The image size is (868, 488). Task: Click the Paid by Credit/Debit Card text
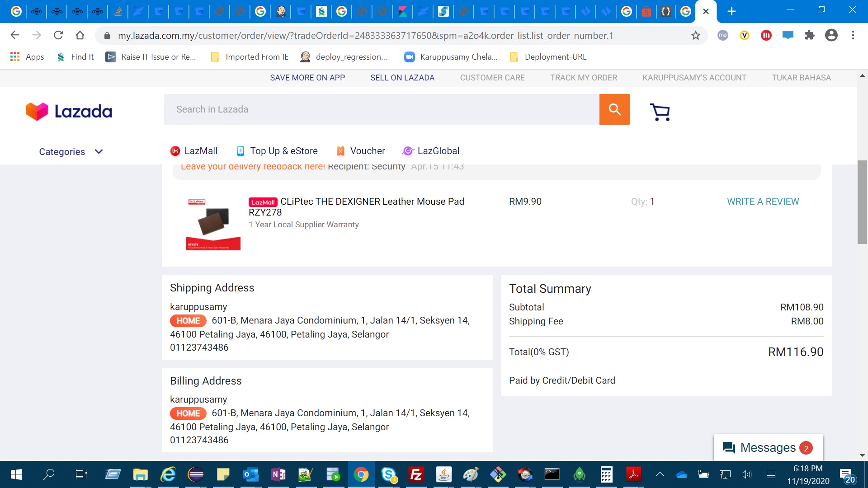[562, 380]
